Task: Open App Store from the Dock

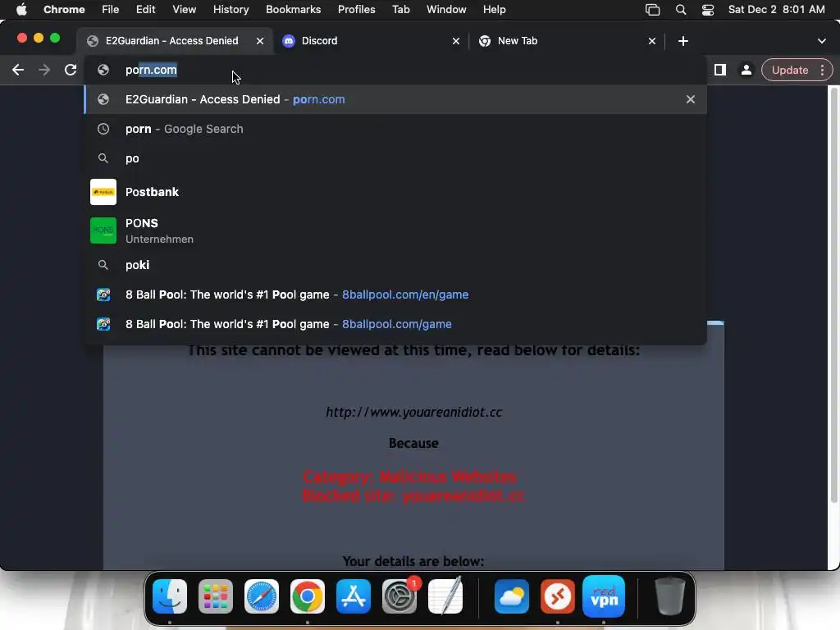Action: click(354, 596)
